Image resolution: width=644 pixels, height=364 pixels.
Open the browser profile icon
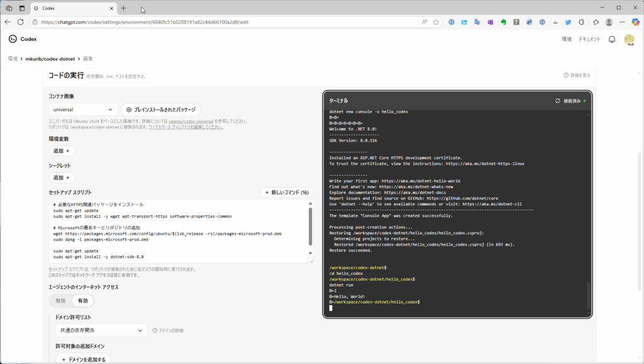[609, 22]
